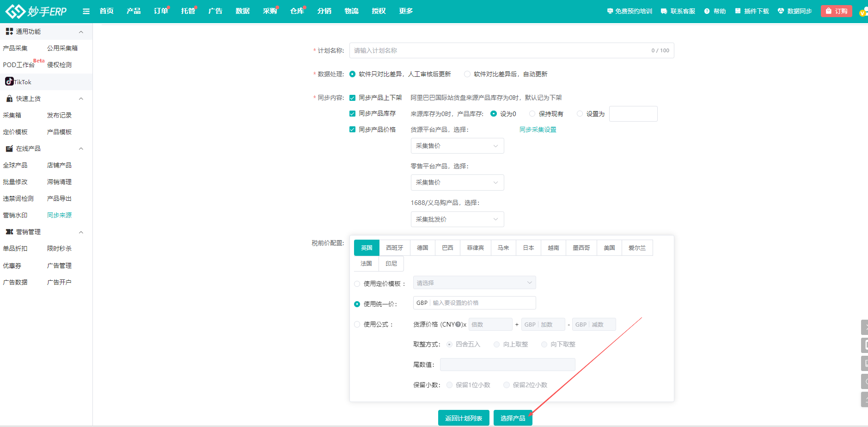This screenshot has height=427, width=868.
Task: Open the 同步采集设置 link
Action: tap(538, 130)
